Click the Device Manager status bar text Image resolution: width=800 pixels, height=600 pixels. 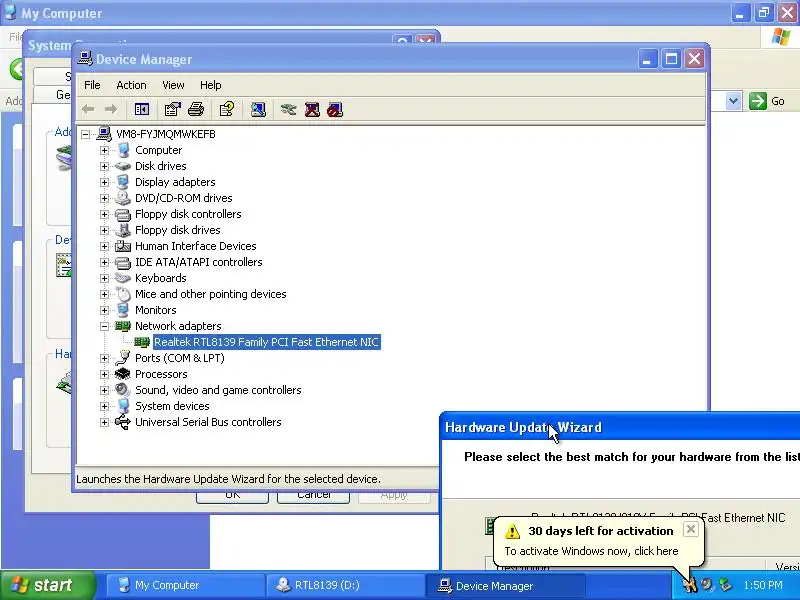[229, 479]
